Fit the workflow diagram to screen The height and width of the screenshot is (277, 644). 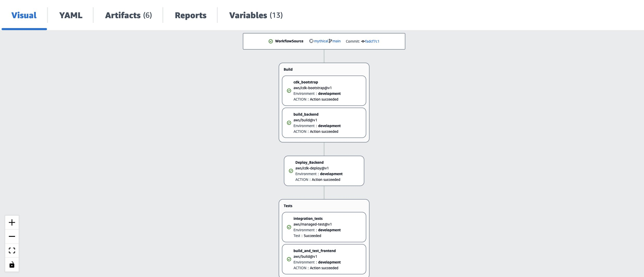tap(12, 250)
